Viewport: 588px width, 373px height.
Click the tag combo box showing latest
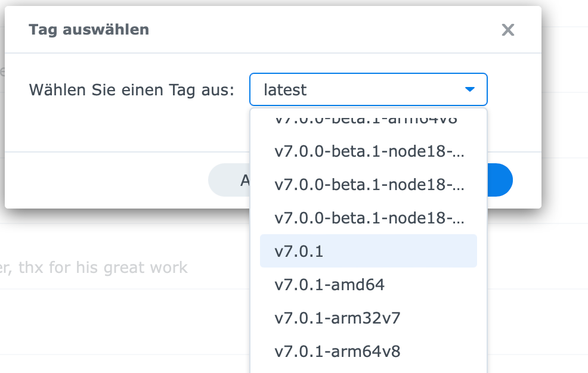(x=358, y=89)
